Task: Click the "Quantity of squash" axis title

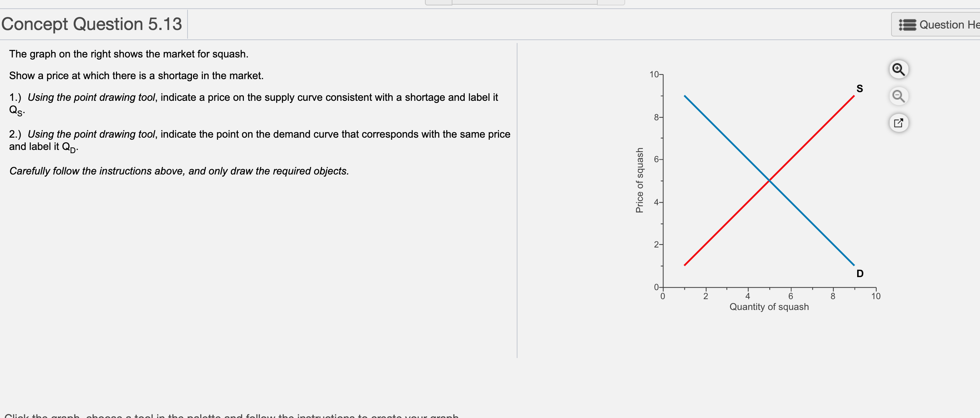Action: click(769, 307)
